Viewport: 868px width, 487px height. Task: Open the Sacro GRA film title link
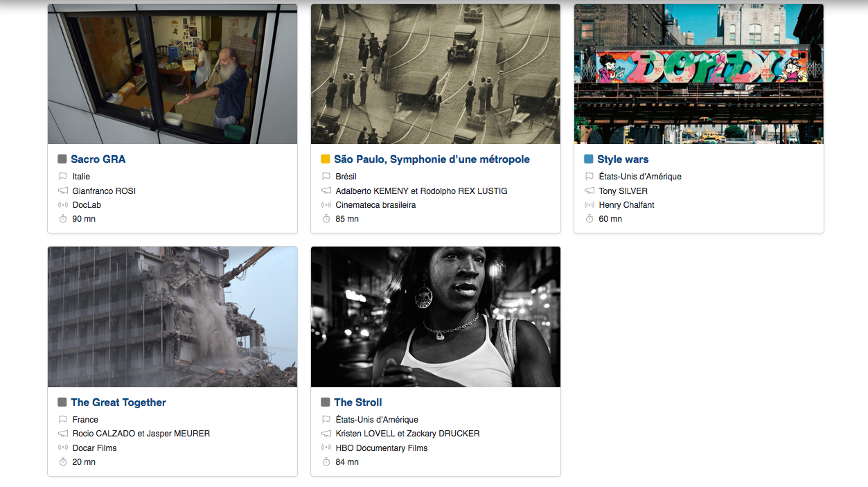pos(98,159)
